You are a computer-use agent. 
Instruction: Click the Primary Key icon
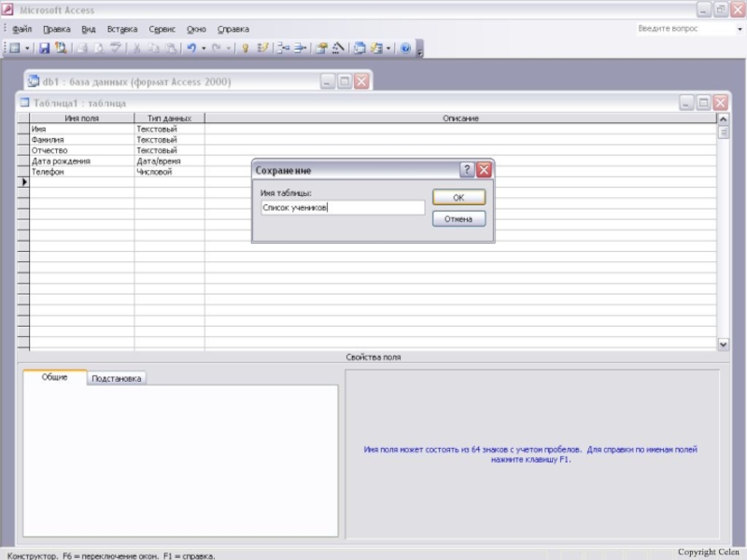[x=245, y=48]
